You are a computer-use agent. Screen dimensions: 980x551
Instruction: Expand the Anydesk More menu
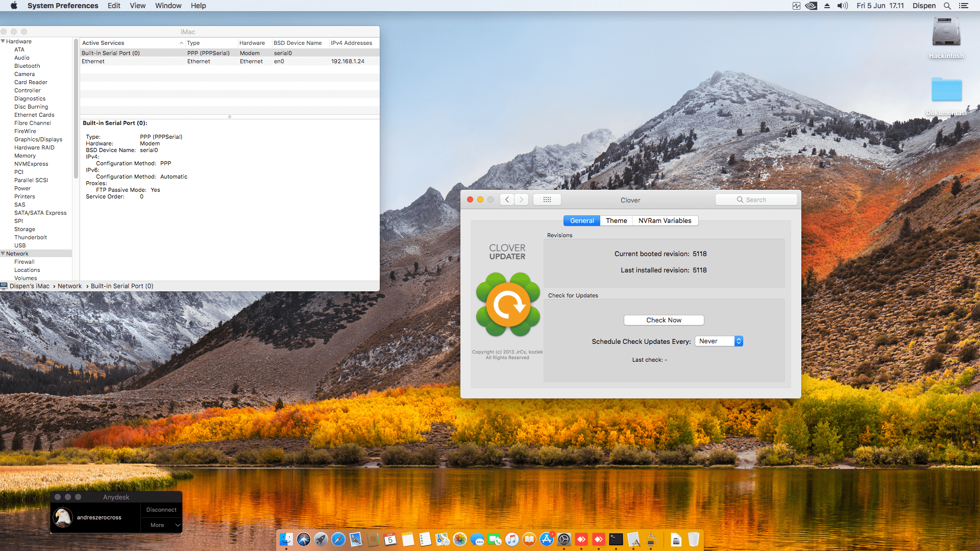pyautogui.click(x=161, y=525)
